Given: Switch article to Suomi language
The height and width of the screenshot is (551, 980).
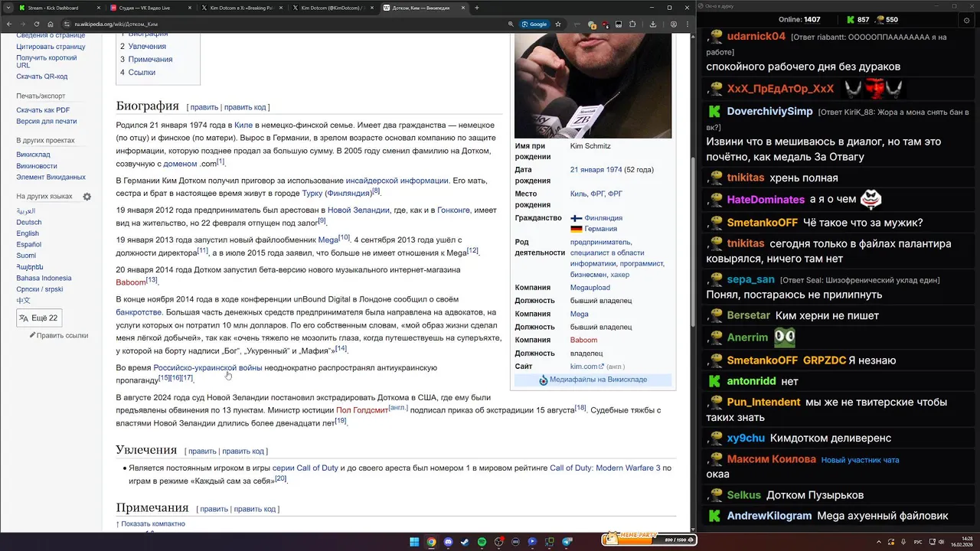Looking at the screenshot, I should click(x=26, y=256).
